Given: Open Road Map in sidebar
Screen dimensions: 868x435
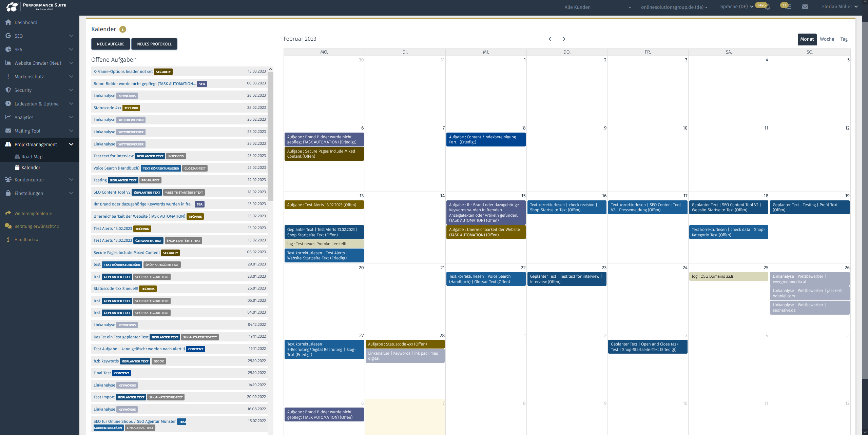Looking at the screenshot, I should point(32,157).
